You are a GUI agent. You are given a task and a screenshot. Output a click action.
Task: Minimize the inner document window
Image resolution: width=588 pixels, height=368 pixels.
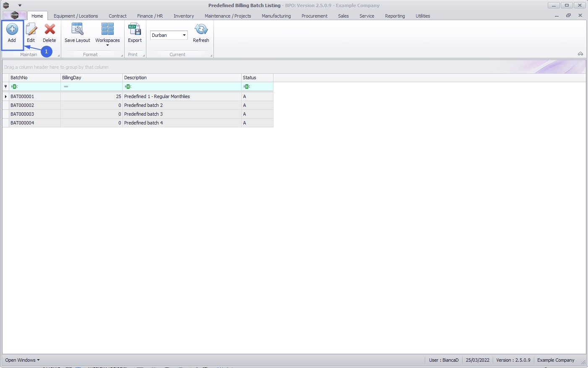coord(557,16)
